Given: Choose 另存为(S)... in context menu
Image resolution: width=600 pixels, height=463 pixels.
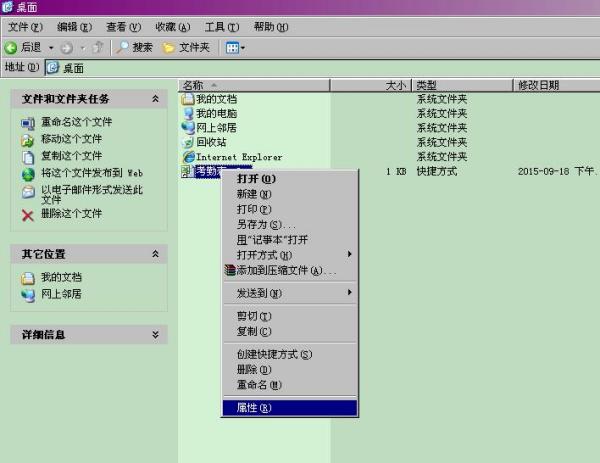Looking at the screenshot, I should tap(290, 225).
